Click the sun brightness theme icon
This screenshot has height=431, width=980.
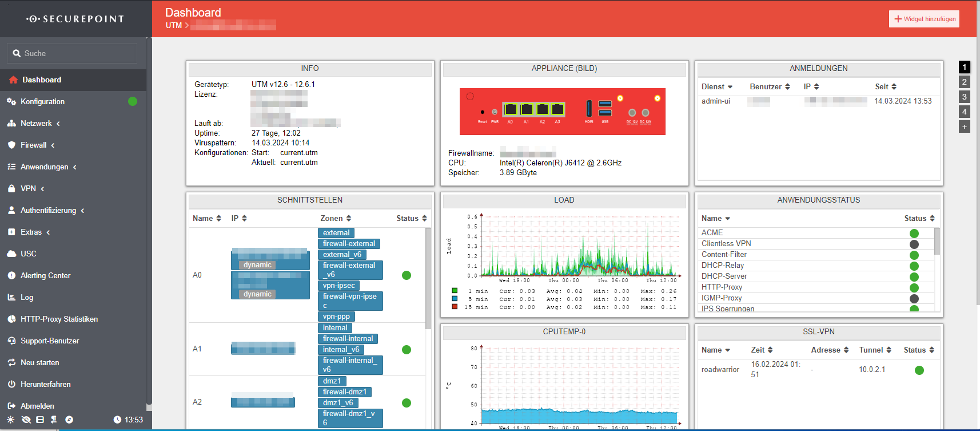coord(11,420)
